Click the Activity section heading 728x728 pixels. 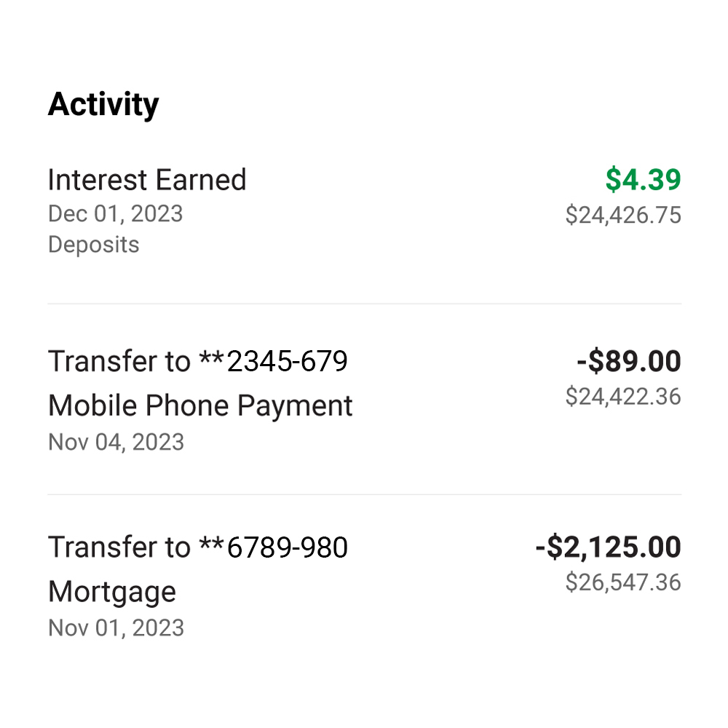click(103, 103)
